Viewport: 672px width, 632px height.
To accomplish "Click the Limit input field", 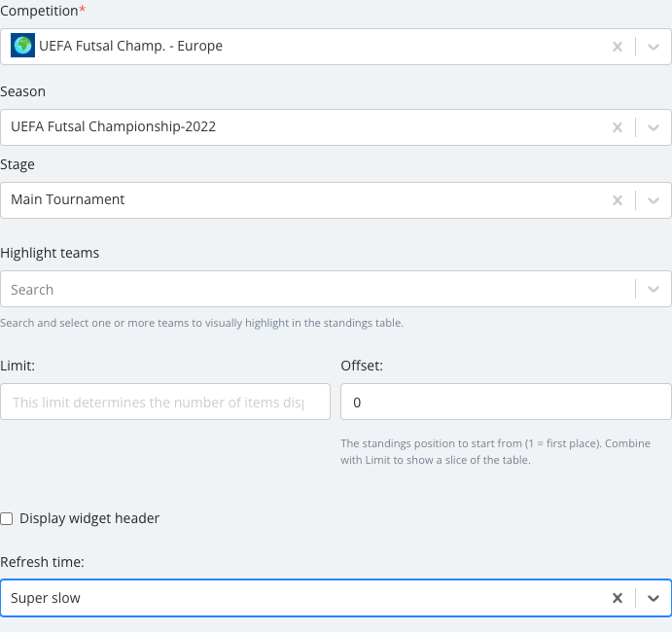I will pyautogui.click(x=165, y=402).
